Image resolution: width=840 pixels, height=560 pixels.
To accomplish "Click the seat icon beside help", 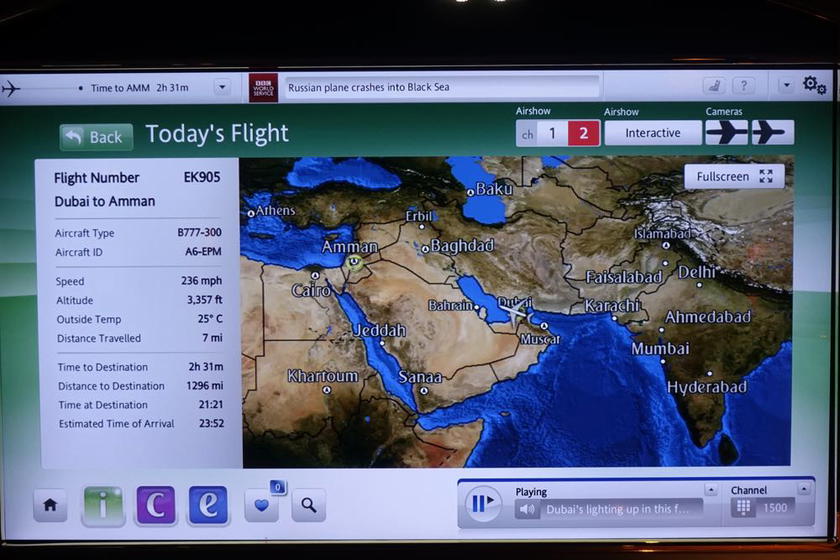I will click(714, 86).
